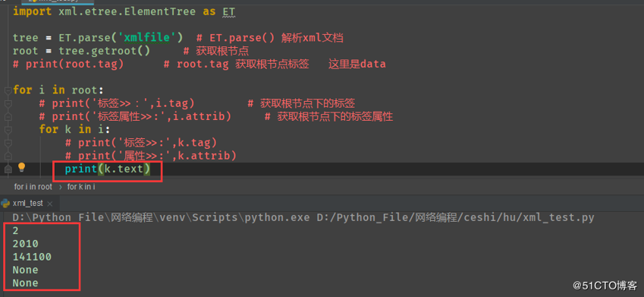
Task: Click console output line '2010'
Action: coord(26,244)
